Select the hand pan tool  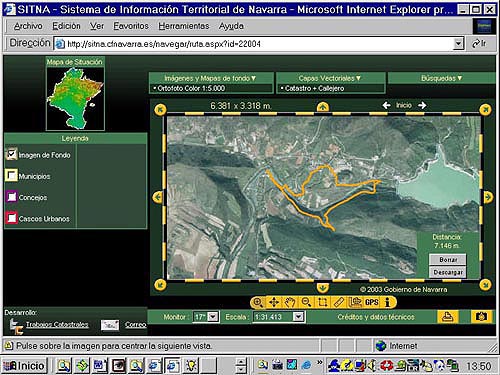tap(290, 302)
